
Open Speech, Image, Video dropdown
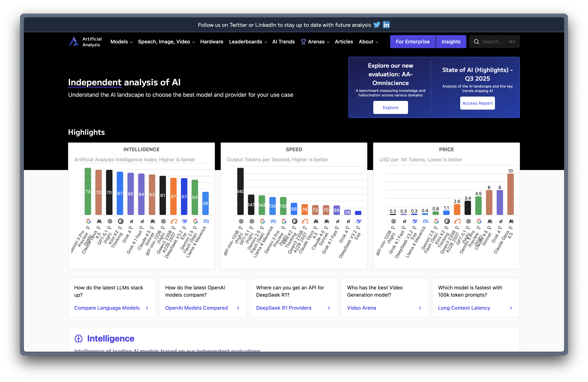[166, 42]
